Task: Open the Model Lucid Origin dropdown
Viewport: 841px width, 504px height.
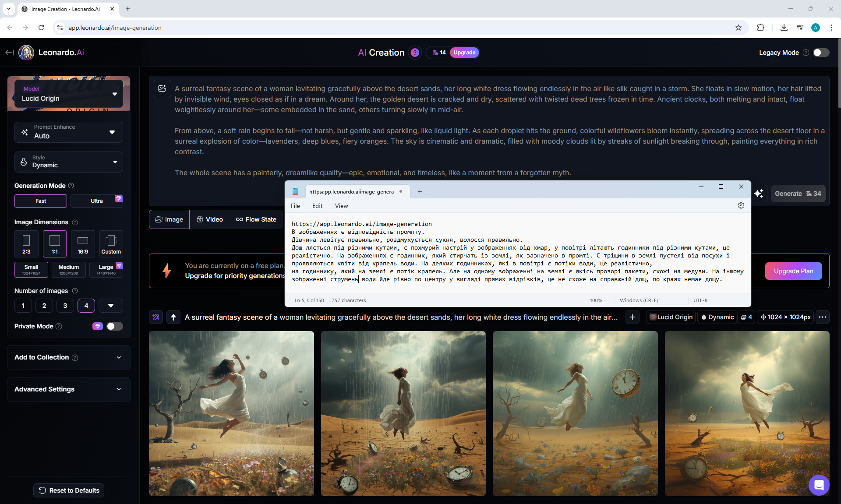Action: pyautogui.click(x=69, y=94)
